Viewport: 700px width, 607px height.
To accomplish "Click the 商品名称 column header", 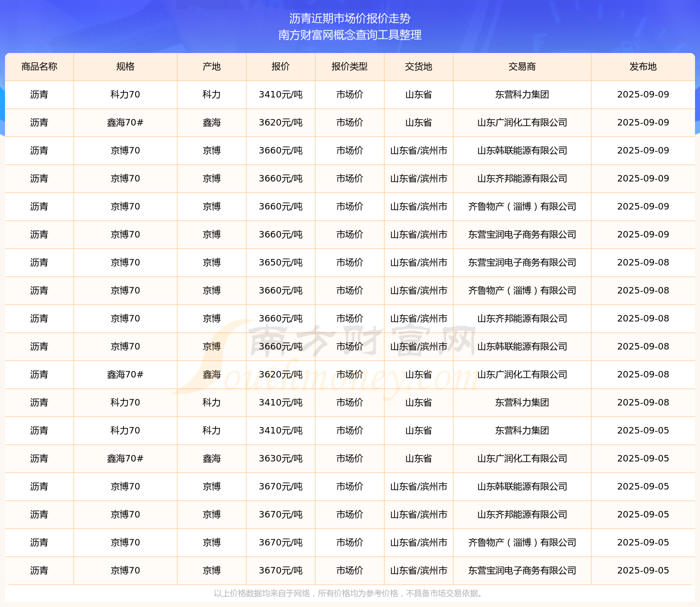I will 39,66.
